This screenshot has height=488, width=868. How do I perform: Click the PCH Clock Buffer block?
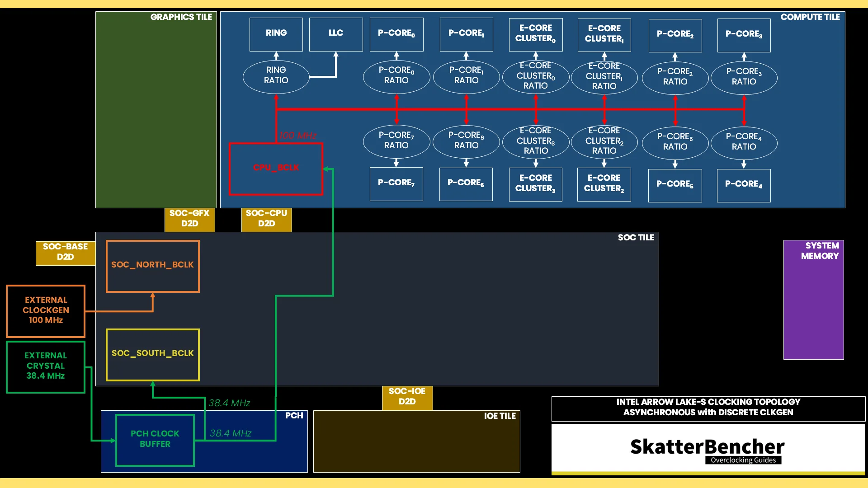click(155, 440)
